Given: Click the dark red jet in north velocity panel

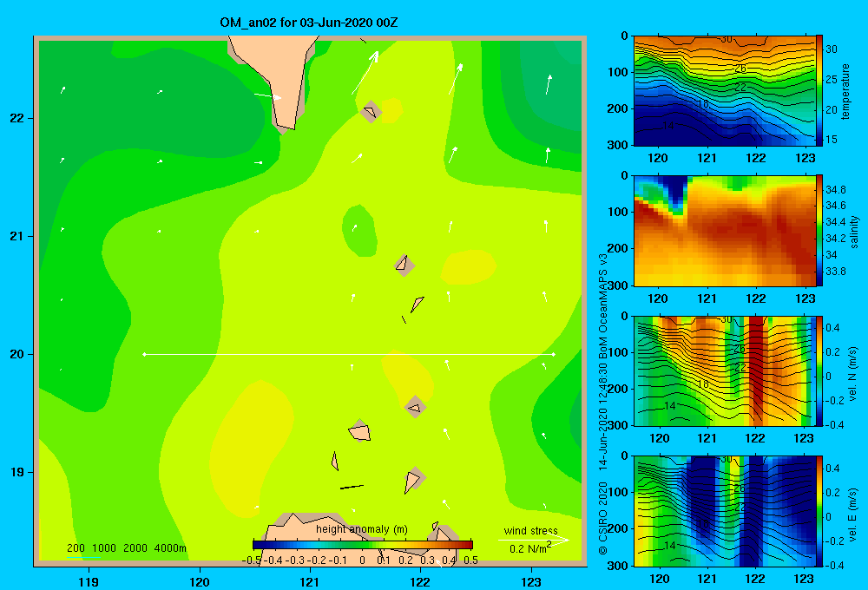Looking at the screenshot, I should tap(756, 370).
